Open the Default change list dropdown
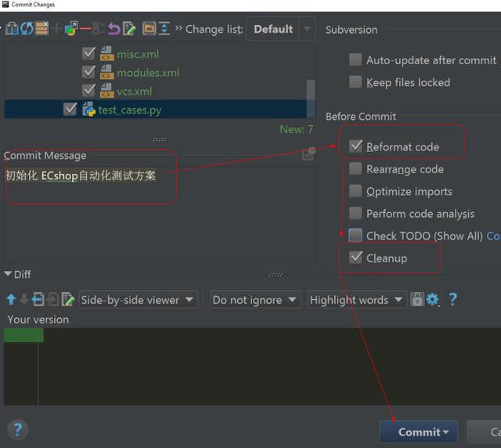 (282, 29)
